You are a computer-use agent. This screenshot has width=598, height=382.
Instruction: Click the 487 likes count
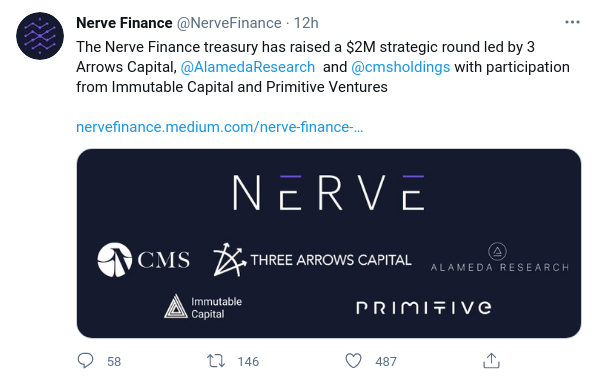[x=386, y=361]
